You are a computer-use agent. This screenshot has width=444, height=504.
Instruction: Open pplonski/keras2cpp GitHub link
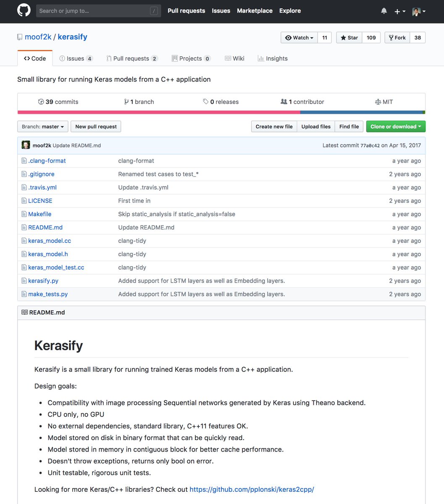coord(252,489)
